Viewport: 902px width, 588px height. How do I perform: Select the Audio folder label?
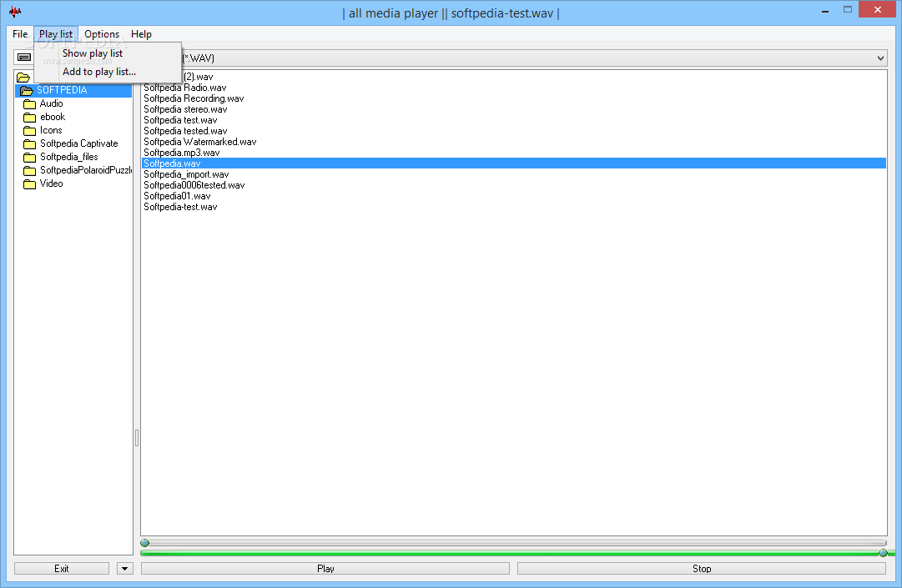pos(51,103)
